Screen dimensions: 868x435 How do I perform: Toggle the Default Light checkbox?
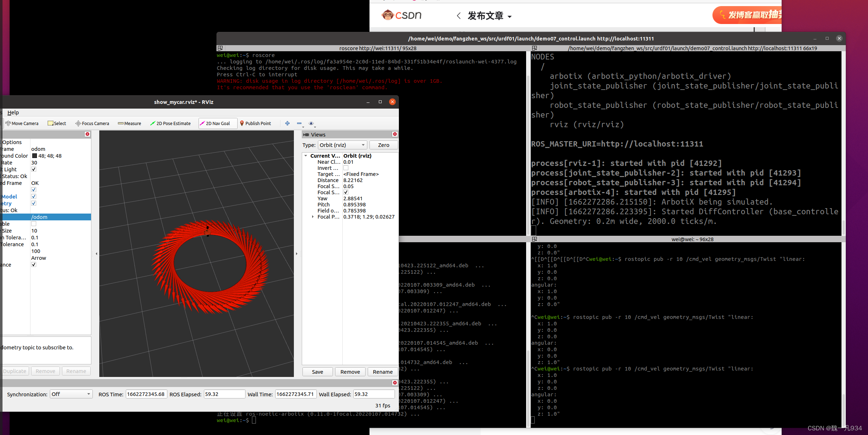click(x=34, y=169)
